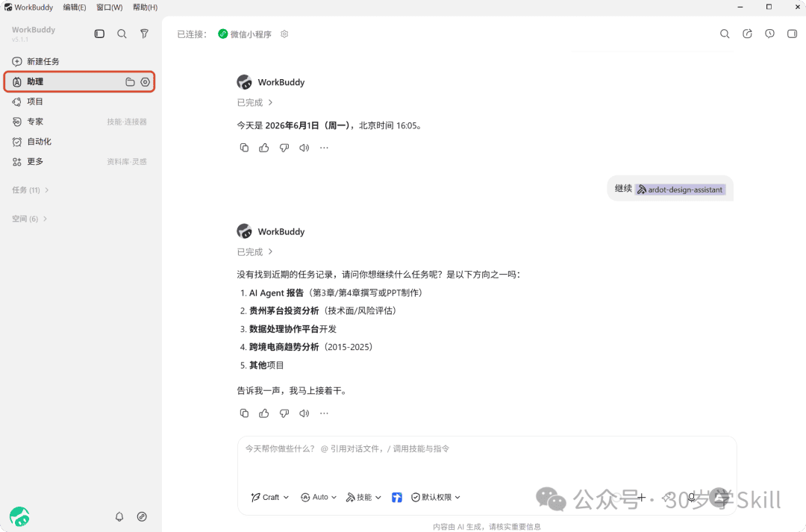Open the 默认权限 permissions dropdown
Viewport: 806px width, 532px height.
[x=435, y=497]
